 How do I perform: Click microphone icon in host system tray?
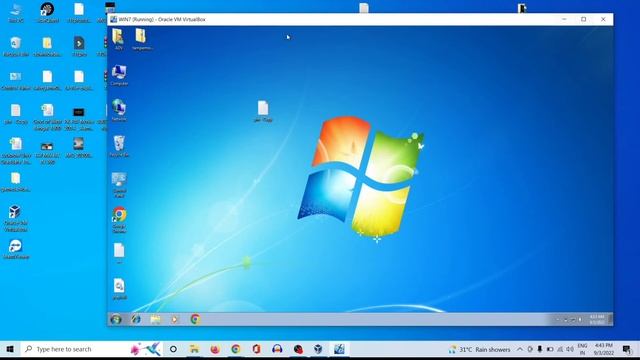coord(540,349)
